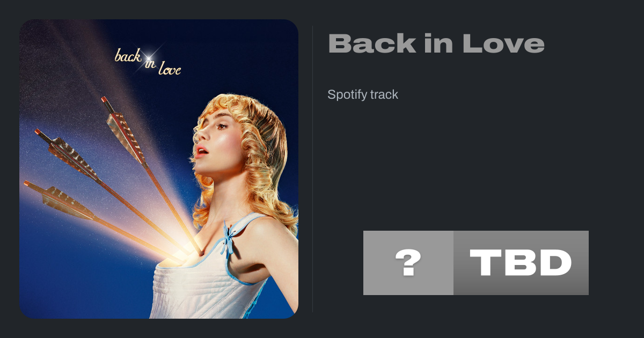
Task: Click the cursive "back in love" cover script
Action: (148, 62)
